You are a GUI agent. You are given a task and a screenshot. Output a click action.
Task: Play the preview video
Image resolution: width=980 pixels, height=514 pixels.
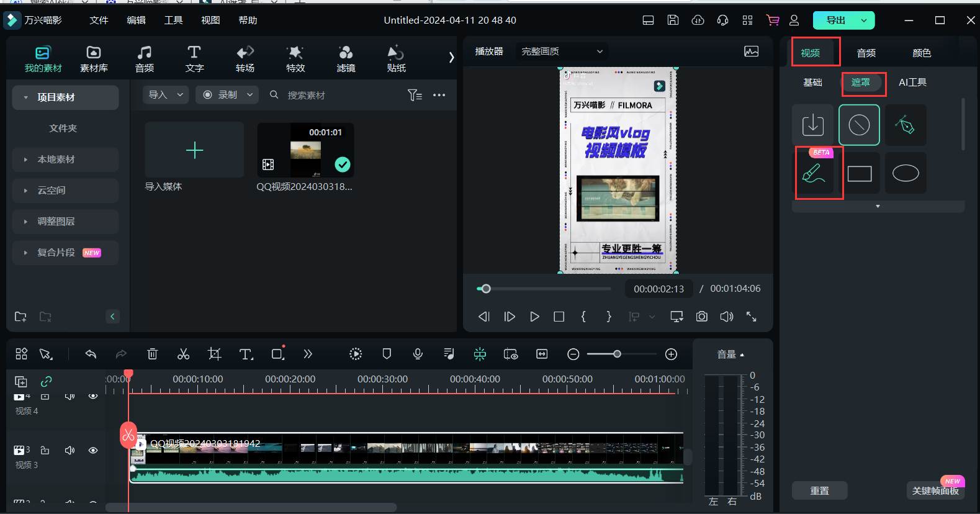click(534, 317)
